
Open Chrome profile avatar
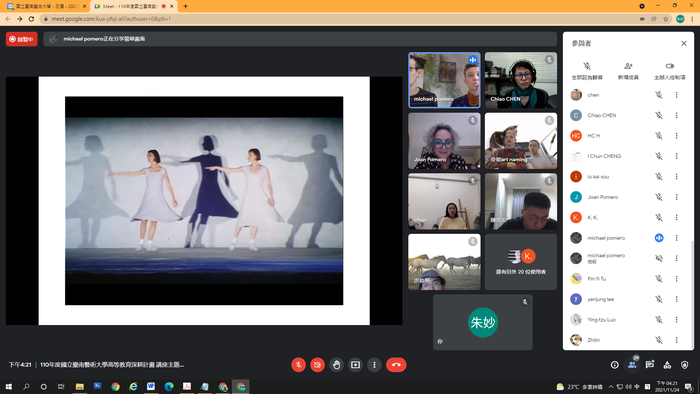tap(680, 19)
